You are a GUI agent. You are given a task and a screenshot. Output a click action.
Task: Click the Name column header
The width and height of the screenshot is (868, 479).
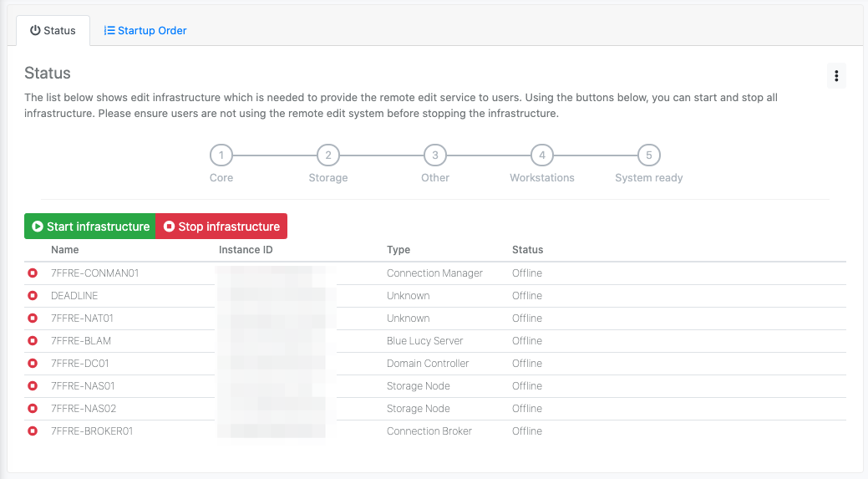[65, 250]
